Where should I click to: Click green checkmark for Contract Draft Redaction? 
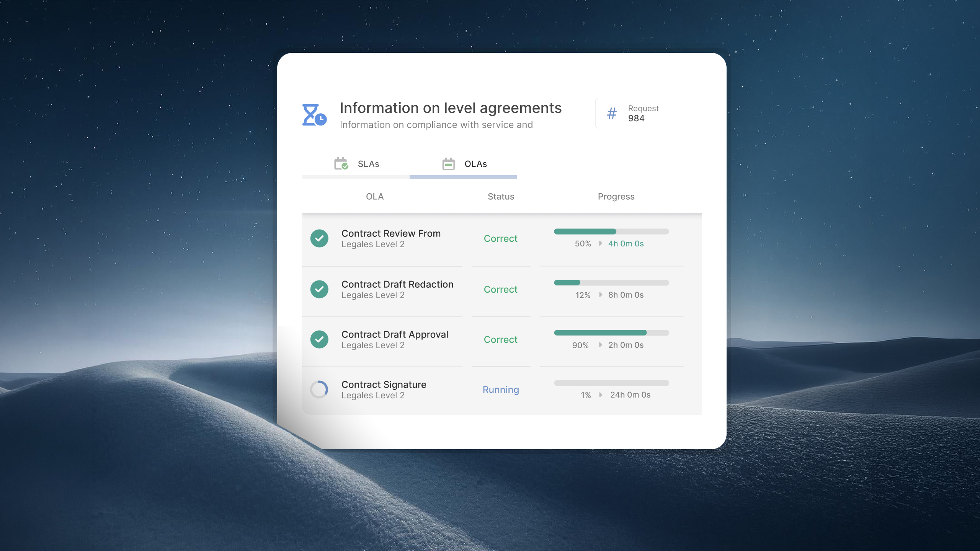319,289
